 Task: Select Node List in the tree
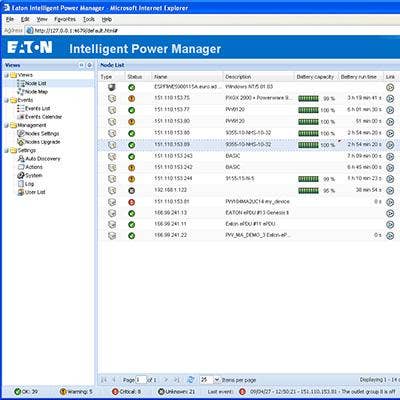click(36, 83)
